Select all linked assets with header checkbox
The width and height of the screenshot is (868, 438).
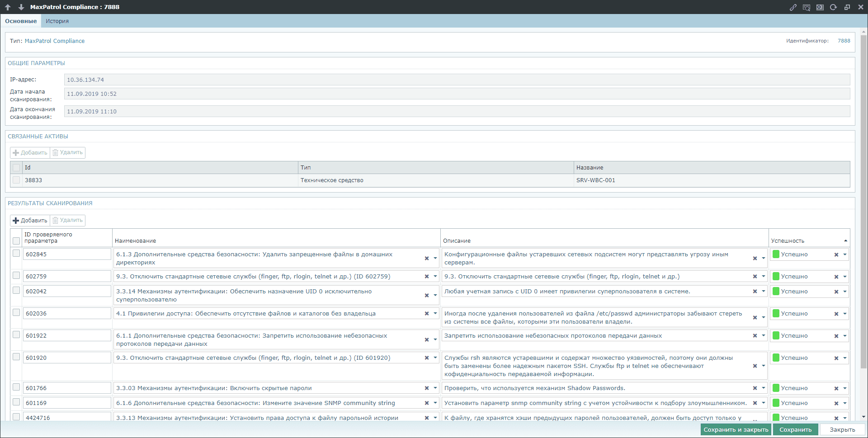pyautogui.click(x=16, y=168)
